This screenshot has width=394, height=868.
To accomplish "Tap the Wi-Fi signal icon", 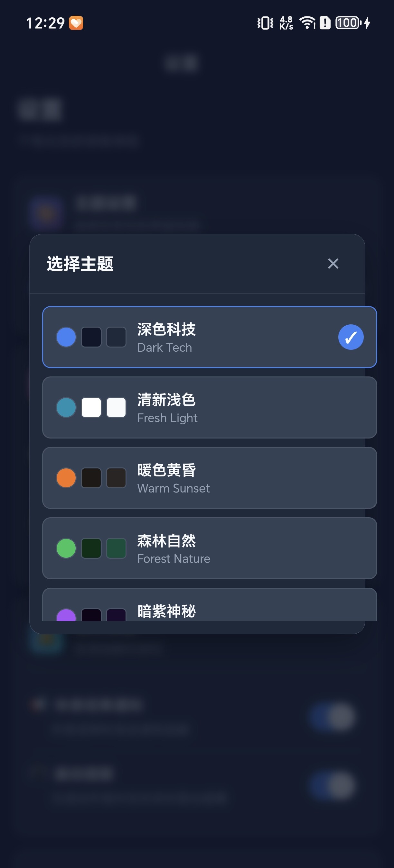I will point(307,23).
